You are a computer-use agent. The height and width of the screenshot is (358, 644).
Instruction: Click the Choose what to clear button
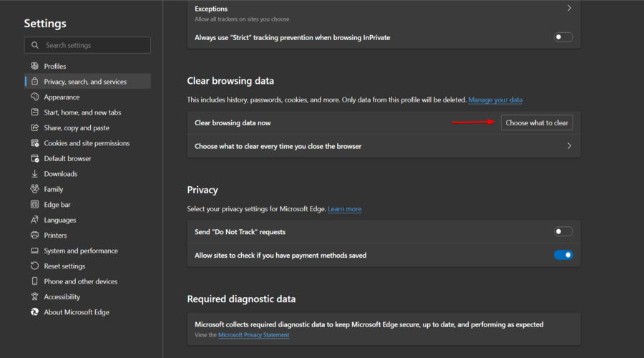537,123
